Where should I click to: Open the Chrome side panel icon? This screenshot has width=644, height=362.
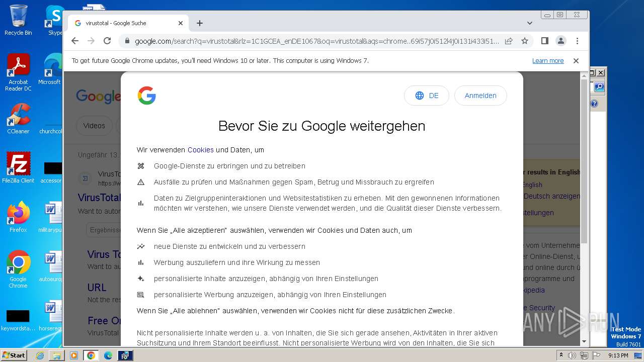544,41
